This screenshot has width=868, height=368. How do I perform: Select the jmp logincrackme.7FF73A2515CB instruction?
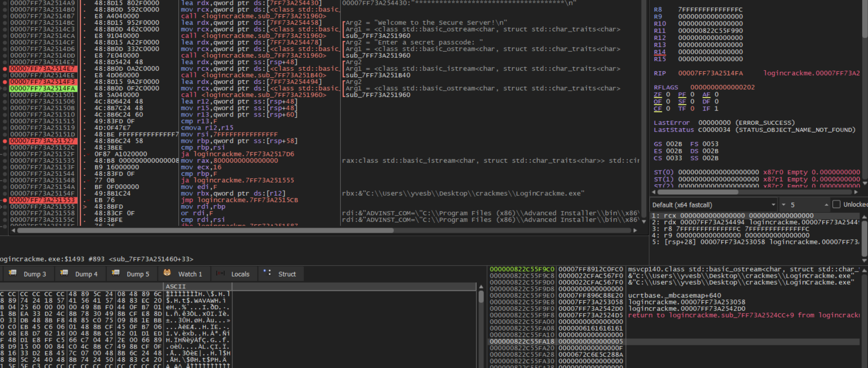pos(240,200)
